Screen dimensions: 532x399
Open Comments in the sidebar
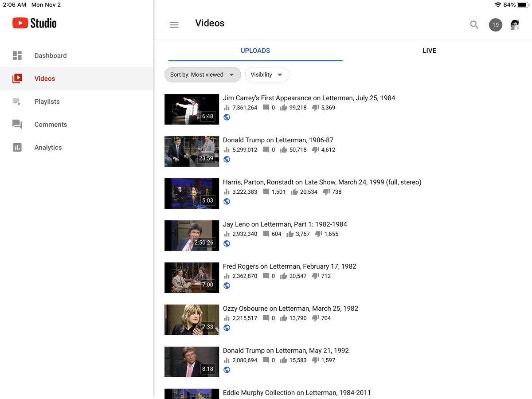point(76,125)
